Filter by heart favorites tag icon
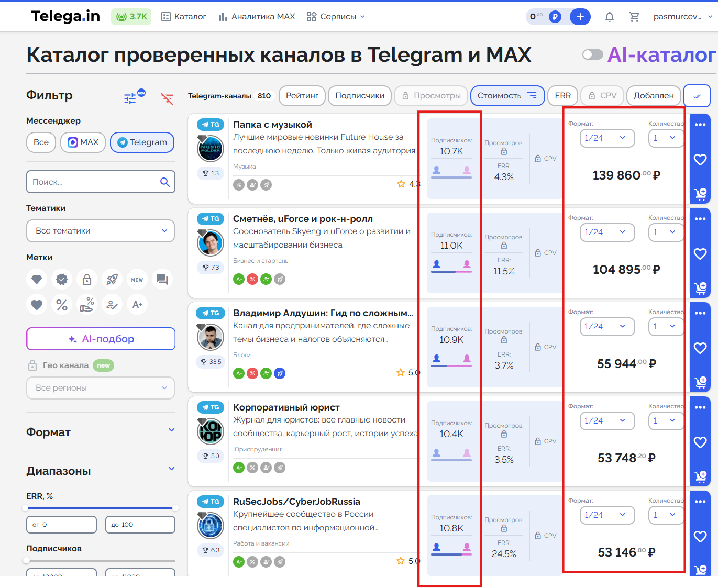 click(37, 305)
